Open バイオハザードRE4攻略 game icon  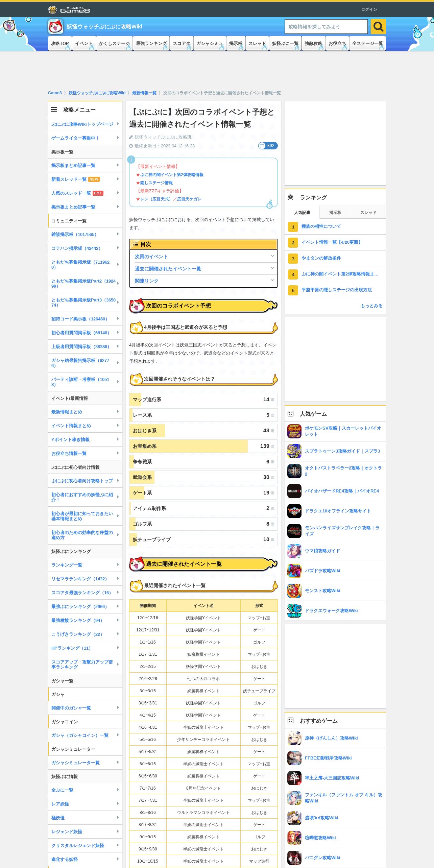294,491
